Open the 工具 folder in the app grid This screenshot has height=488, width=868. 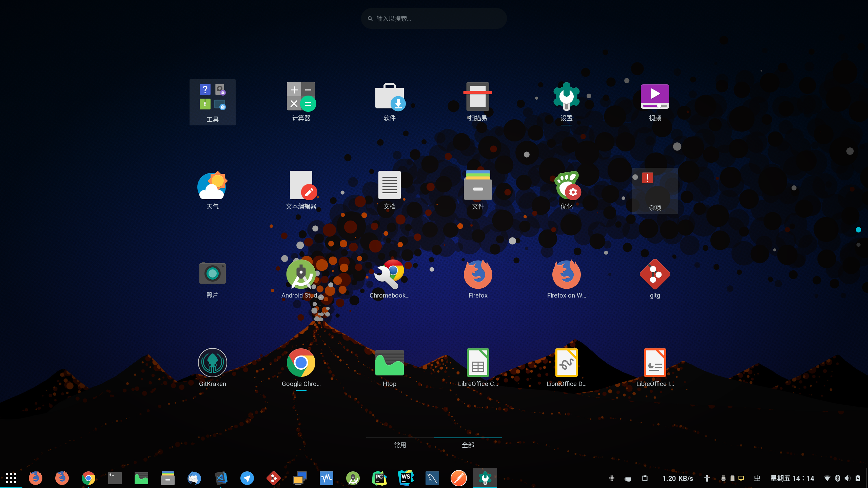pyautogui.click(x=213, y=102)
